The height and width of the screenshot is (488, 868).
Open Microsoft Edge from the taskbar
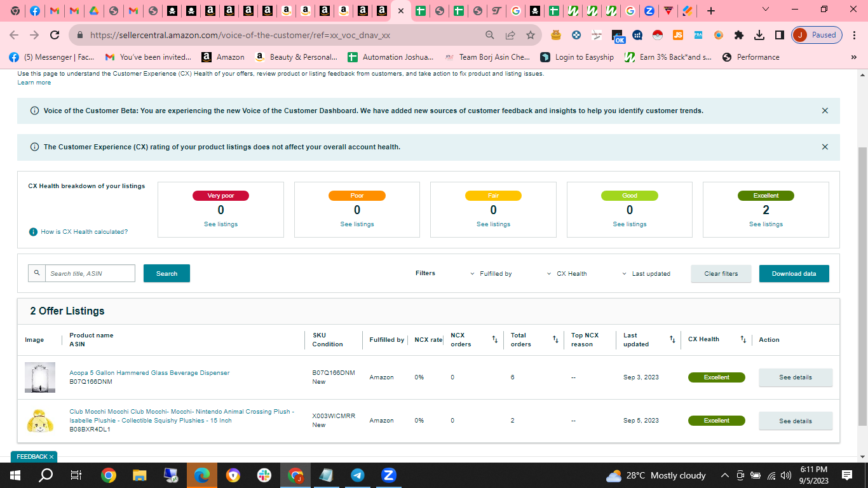202,475
